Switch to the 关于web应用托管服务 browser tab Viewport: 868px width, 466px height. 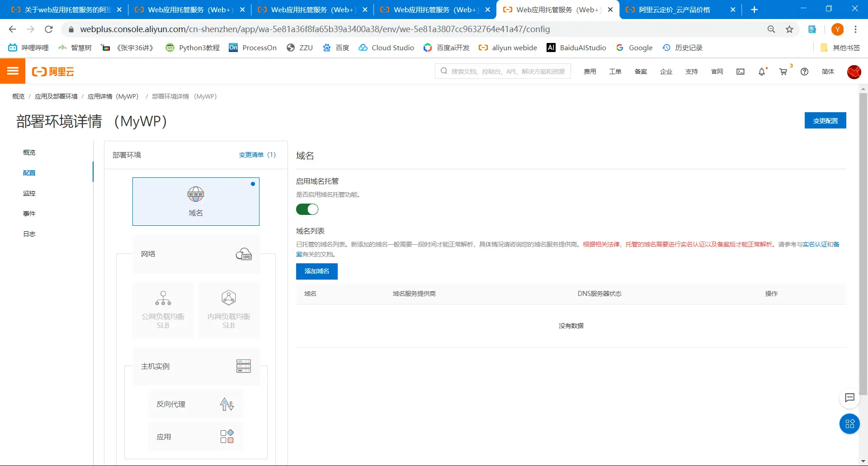coord(67,10)
